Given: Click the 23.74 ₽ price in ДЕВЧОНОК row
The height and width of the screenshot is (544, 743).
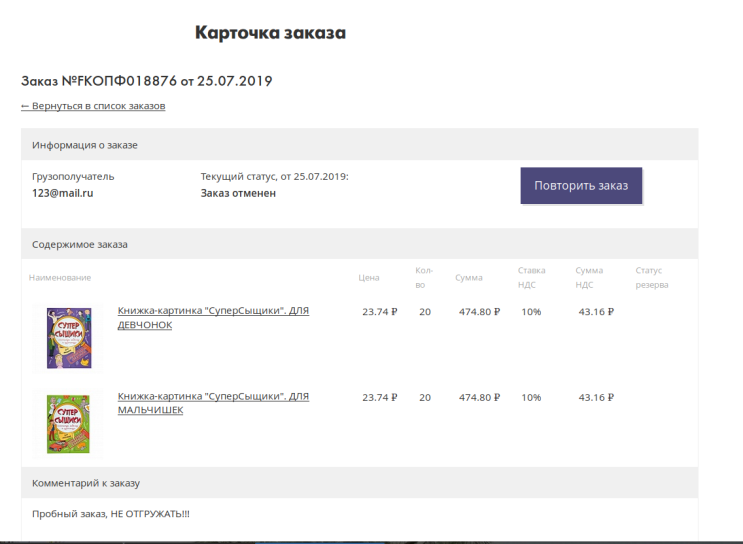Looking at the screenshot, I should pyautogui.click(x=380, y=312).
